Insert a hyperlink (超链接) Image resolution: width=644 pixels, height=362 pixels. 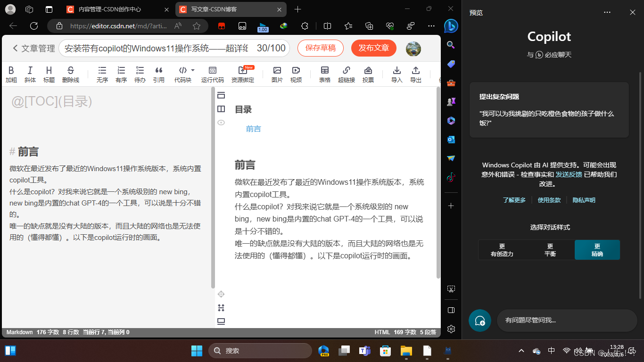point(347,74)
